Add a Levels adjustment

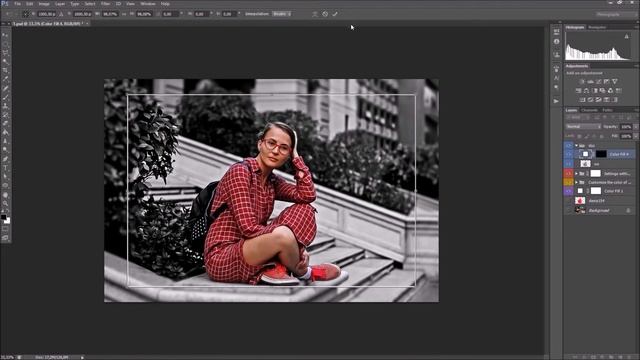point(590,82)
